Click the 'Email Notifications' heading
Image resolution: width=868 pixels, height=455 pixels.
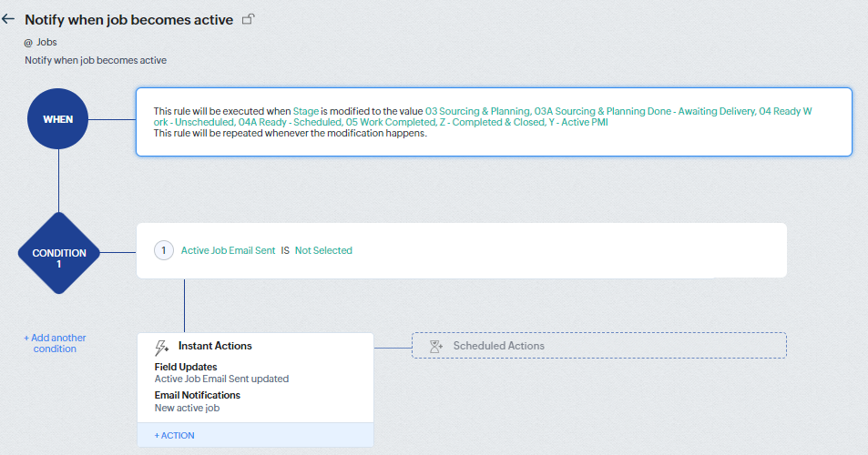[x=197, y=395]
